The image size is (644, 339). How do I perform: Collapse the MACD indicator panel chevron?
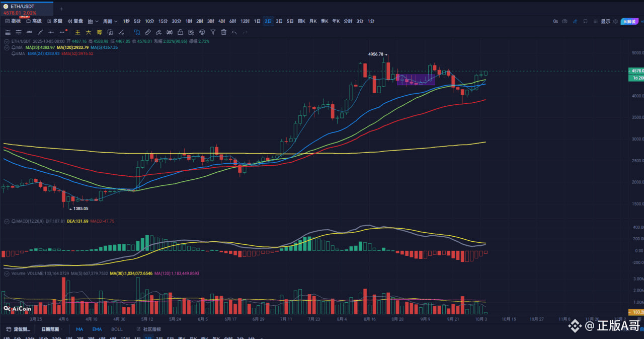pos(6,221)
